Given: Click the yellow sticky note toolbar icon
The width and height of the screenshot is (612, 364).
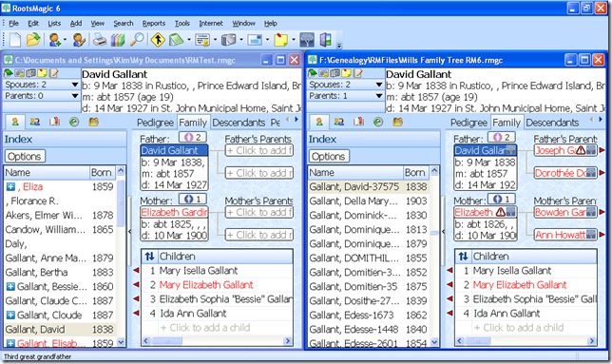Looking at the screenshot, I should (280, 39).
